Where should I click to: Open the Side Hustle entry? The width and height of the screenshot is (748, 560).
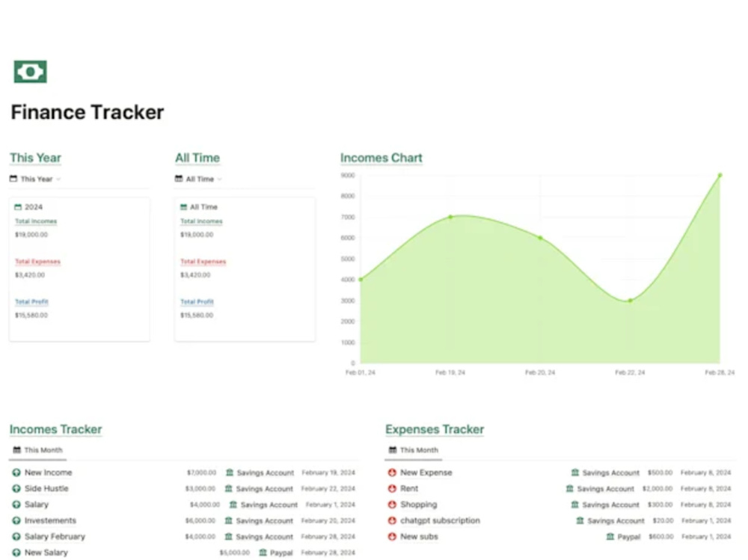tap(46, 488)
